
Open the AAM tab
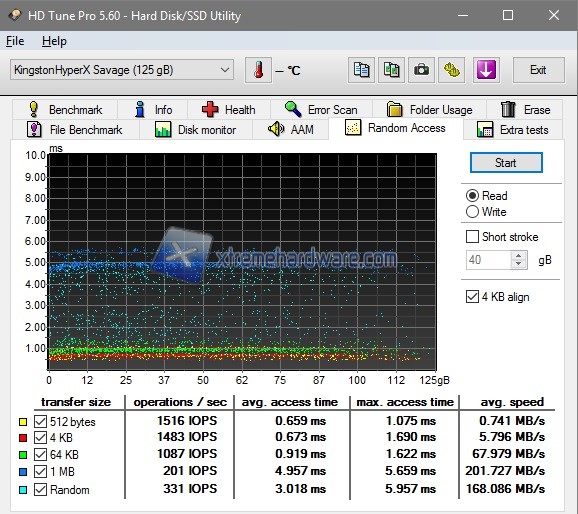click(x=291, y=129)
